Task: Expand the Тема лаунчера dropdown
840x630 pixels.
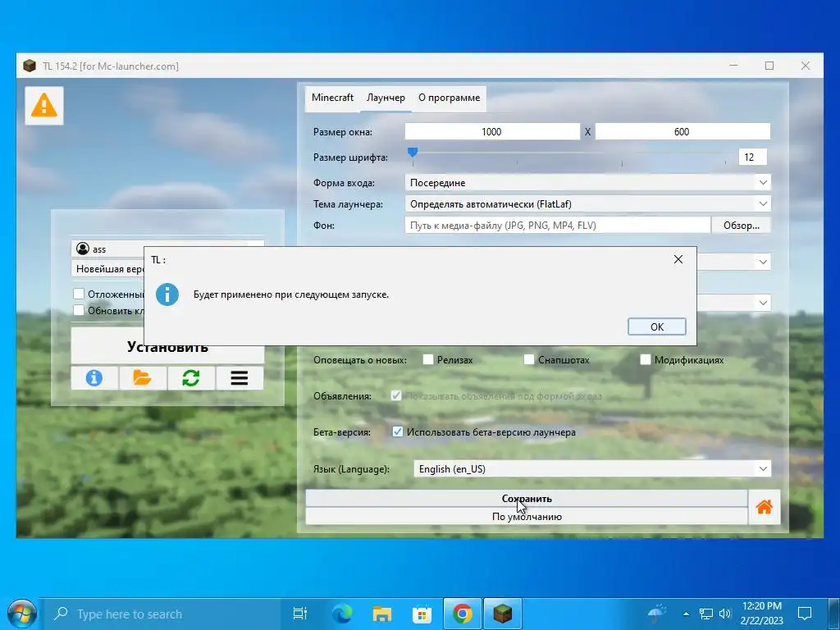Action: point(587,204)
